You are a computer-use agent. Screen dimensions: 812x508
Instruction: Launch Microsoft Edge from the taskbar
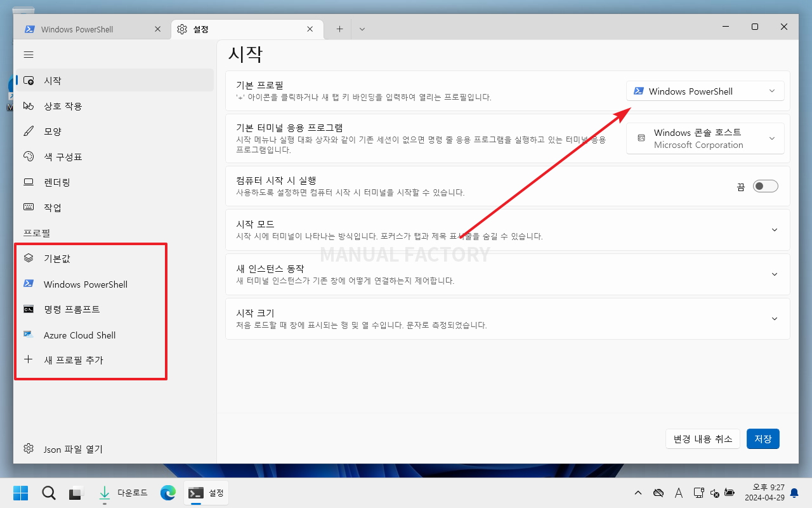click(167, 493)
